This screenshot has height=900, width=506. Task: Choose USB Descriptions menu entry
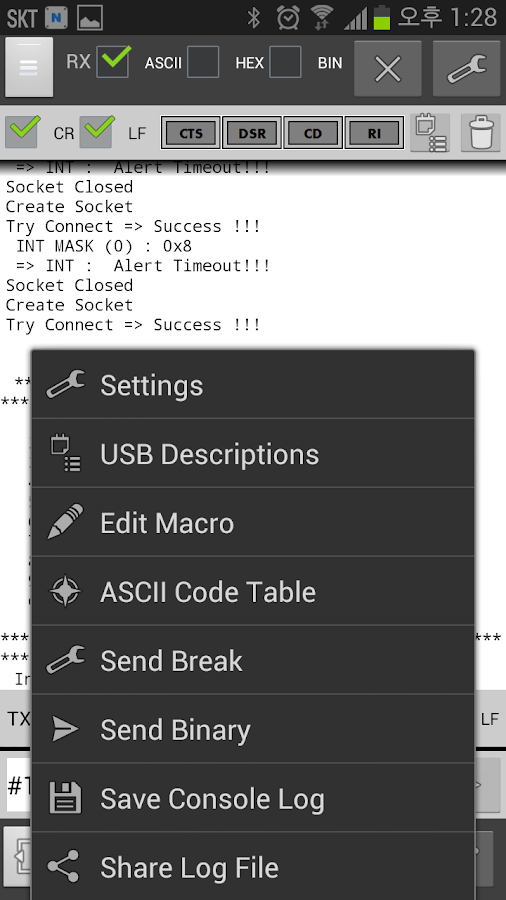[x=253, y=453]
